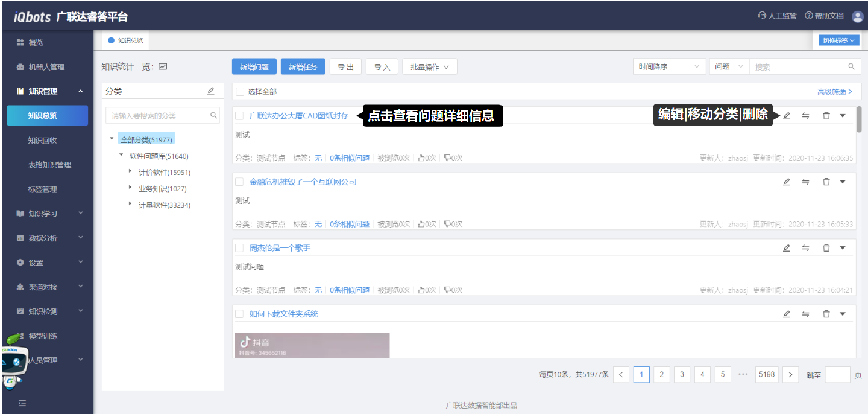Viewport: 868px width, 414px height.
Task: Open the 批量操作 dropdown
Action: pos(429,67)
